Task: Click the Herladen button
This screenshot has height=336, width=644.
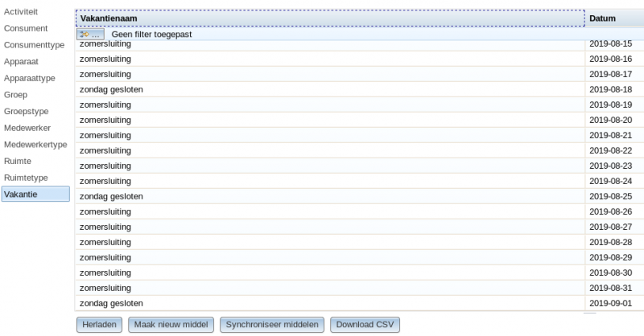Action: click(99, 325)
